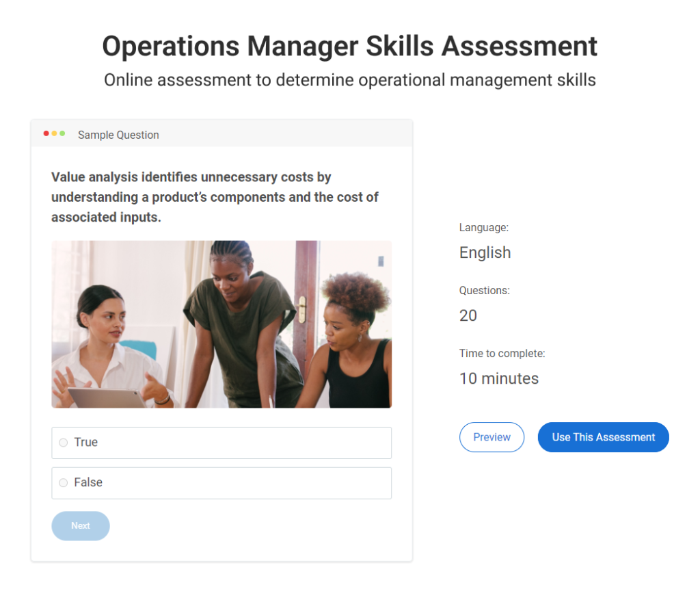Image resolution: width=700 pixels, height=589 pixels.
Task: Open the assessment Preview
Action: point(492,437)
